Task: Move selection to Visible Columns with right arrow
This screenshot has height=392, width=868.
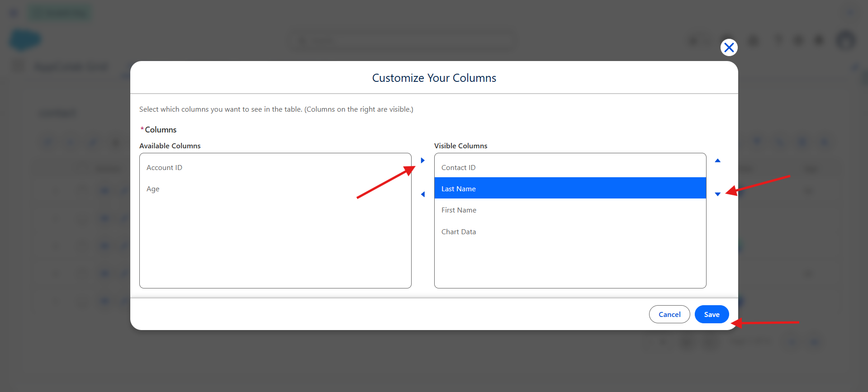Action: [422, 161]
